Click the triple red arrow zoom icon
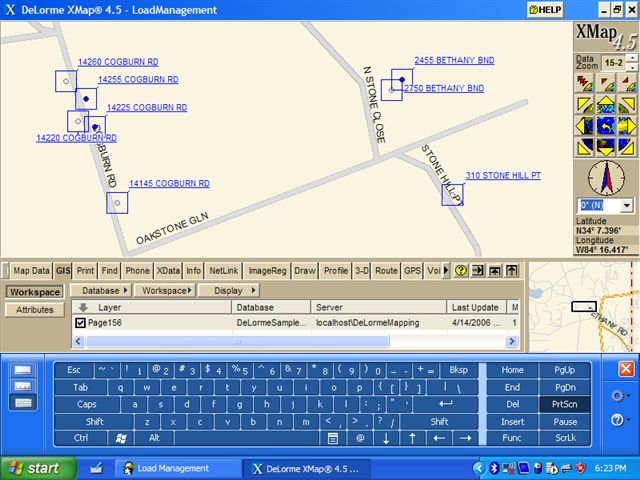This screenshot has width=640, height=480. coord(584,83)
